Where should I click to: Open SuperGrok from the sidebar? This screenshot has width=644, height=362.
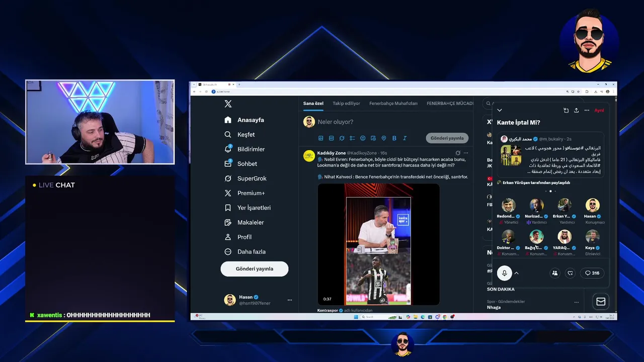click(x=245, y=178)
